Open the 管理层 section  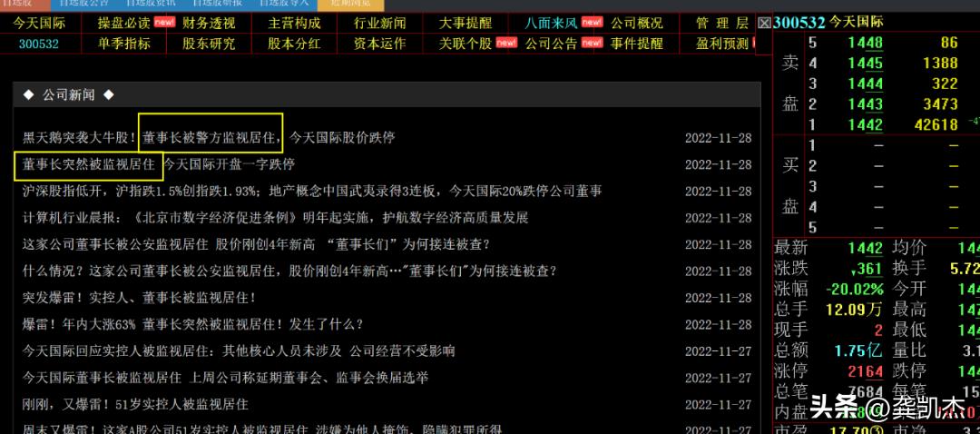(x=722, y=24)
